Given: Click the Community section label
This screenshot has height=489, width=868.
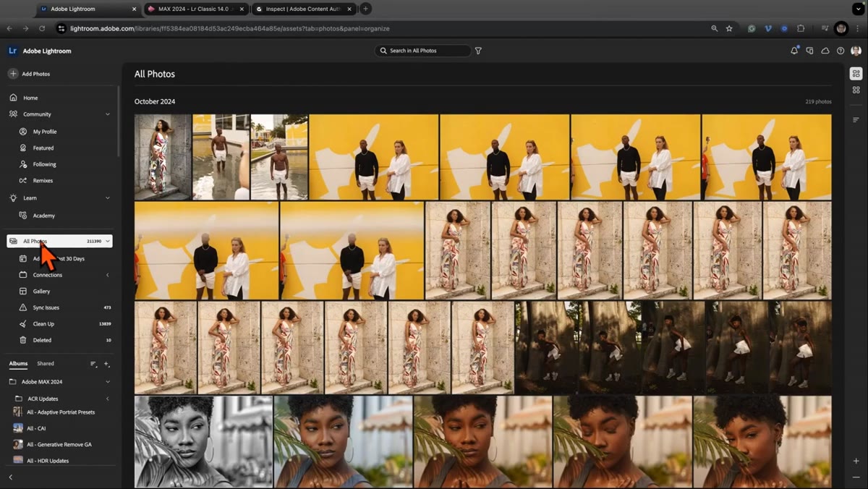Looking at the screenshot, I should (x=37, y=114).
